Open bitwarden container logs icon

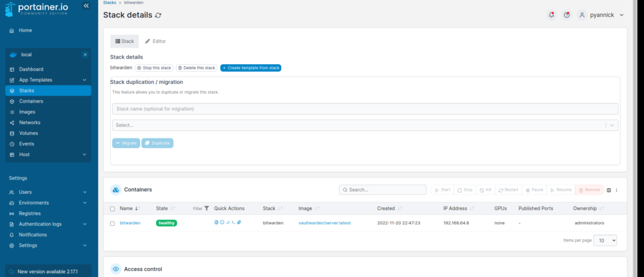(216, 222)
